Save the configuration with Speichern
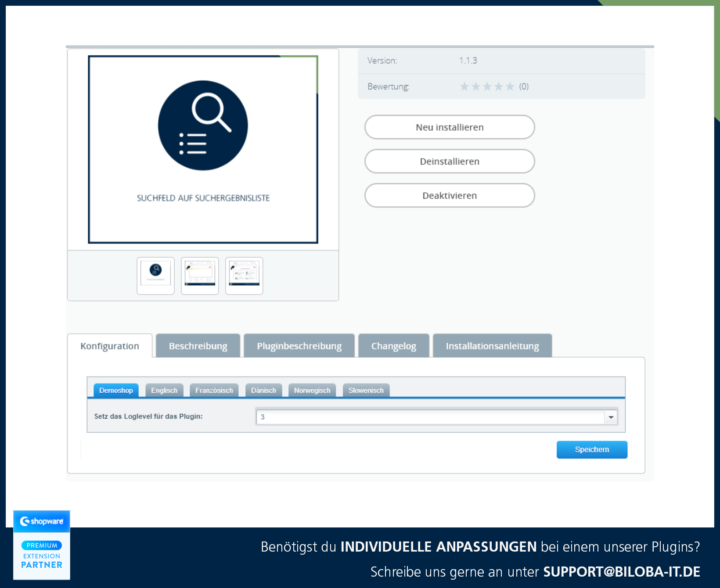Image resolution: width=720 pixels, height=588 pixels. [x=592, y=450]
